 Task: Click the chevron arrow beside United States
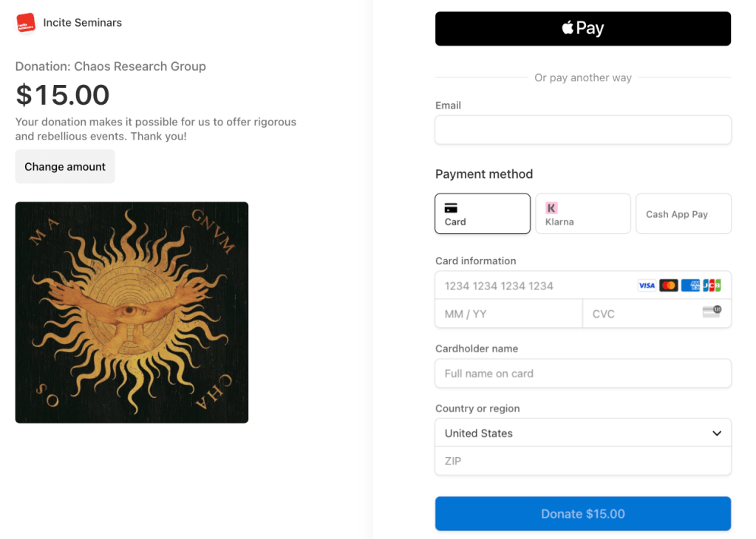click(x=716, y=433)
